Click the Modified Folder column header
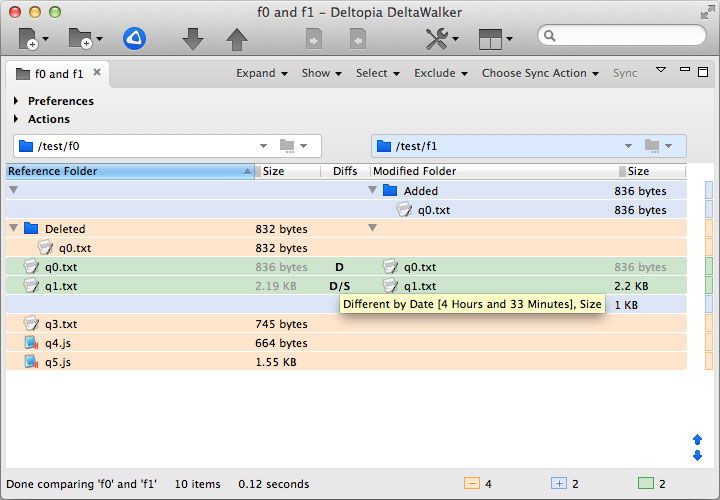The width and height of the screenshot is (720, 500). 493,171
